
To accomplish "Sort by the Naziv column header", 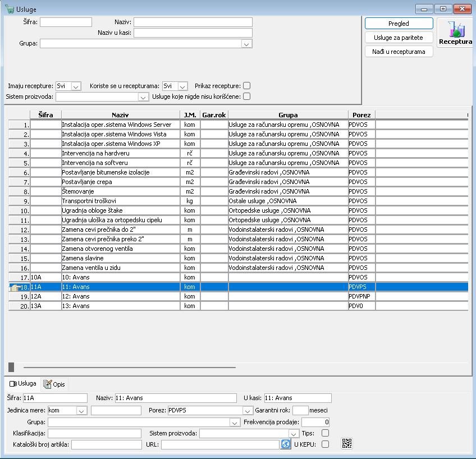I will coord(121,115).
